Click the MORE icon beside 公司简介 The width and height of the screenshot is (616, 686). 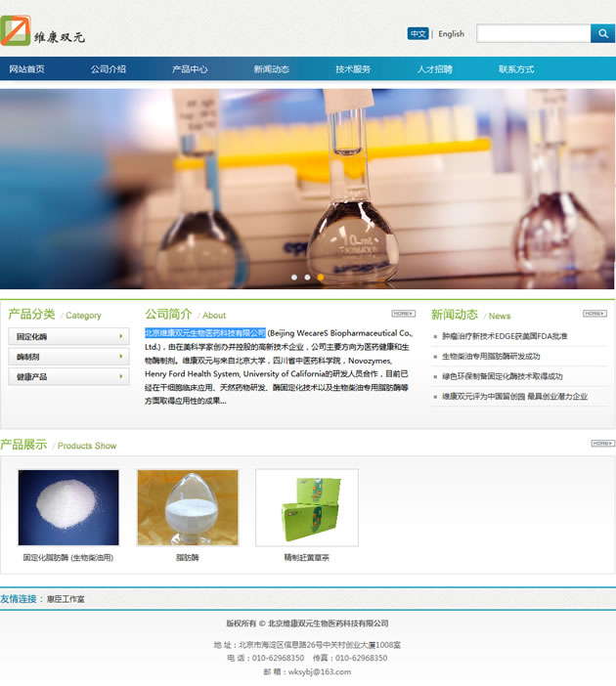403,314
